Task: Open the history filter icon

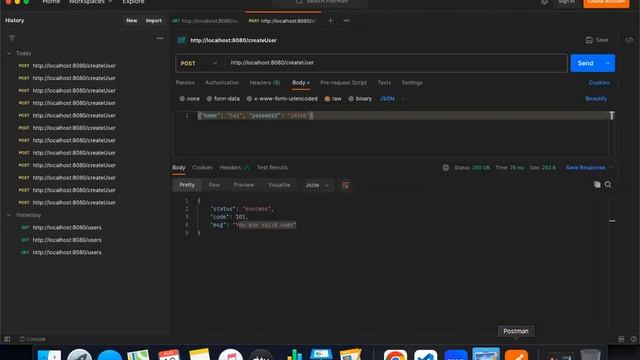Action: (12, 38)
